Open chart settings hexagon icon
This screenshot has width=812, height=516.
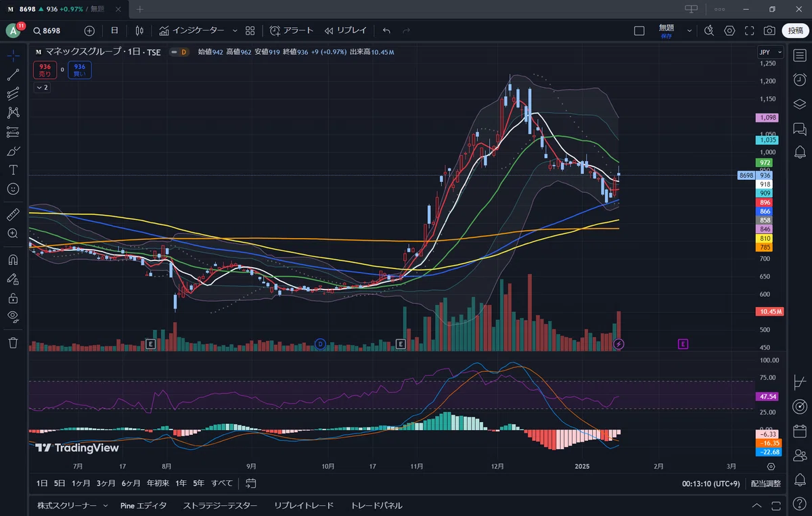pos(729,30)
